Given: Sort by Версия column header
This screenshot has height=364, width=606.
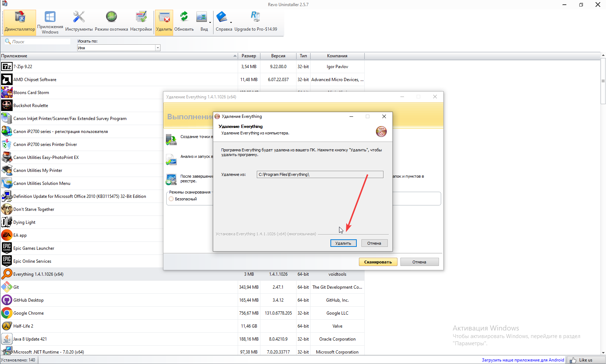Looking at the screenshot, I should 278,56.
